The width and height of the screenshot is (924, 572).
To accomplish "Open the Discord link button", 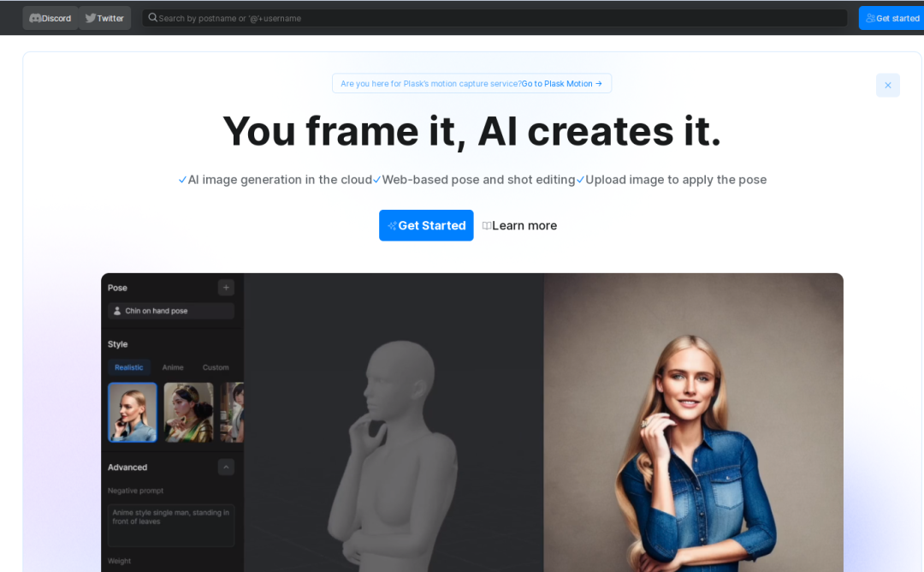I will tap(50, 18).
